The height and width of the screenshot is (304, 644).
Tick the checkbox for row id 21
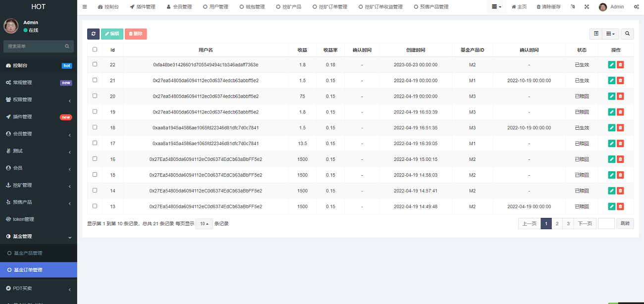pos(95,80)
